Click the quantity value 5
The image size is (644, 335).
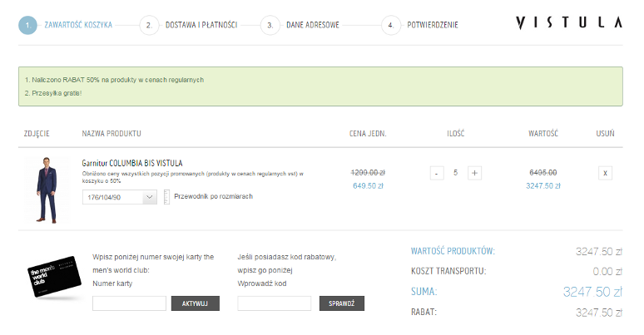pos(455,173)
